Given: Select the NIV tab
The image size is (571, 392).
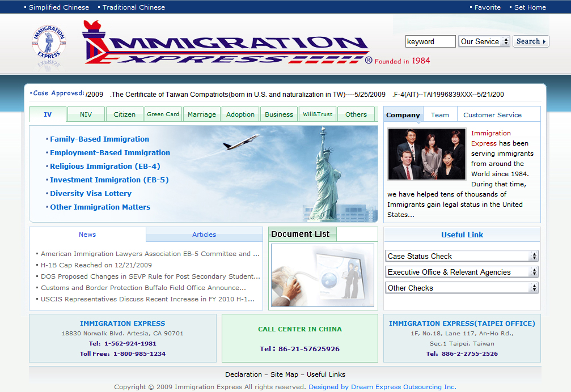Looking at the screenshot, I should coord(86,114).
